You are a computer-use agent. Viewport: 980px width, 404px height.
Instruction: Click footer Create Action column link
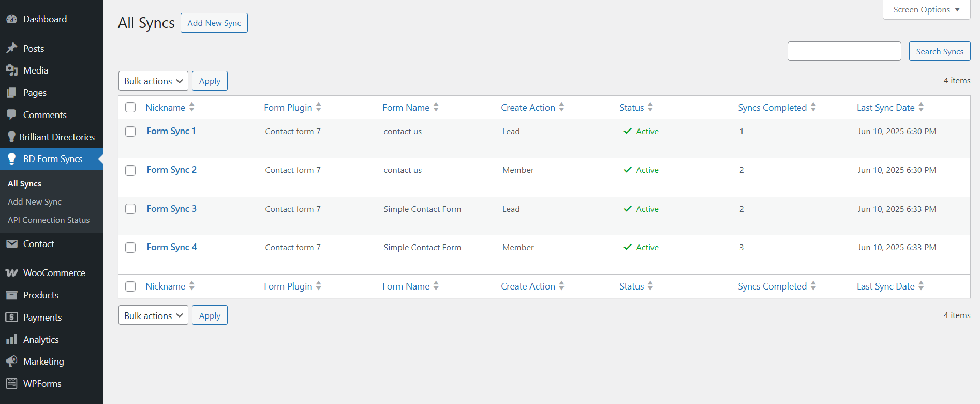[x=528, y=286]
